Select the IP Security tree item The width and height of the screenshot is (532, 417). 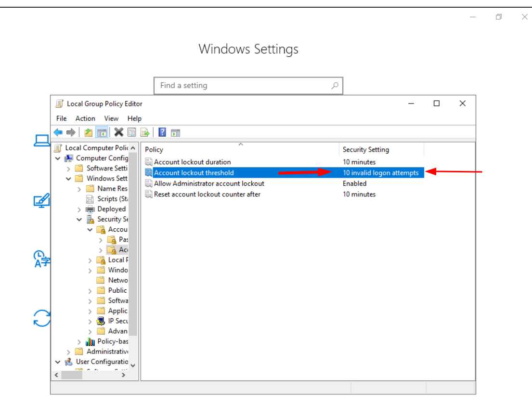tap(118, 321)
